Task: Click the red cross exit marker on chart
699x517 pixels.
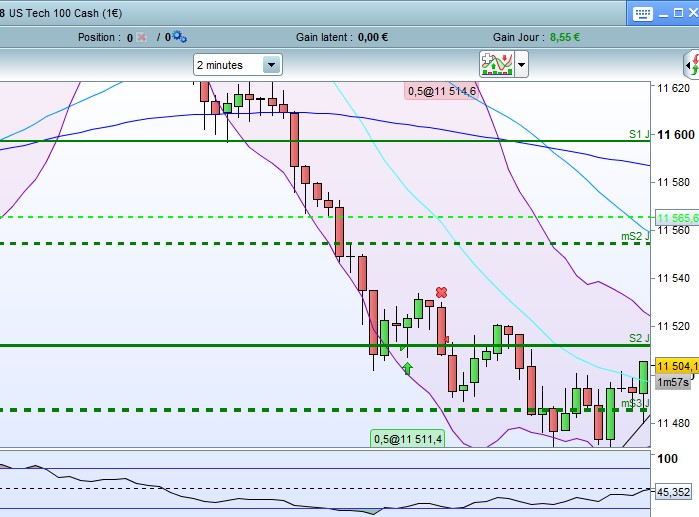Action: tap(441, 292)
